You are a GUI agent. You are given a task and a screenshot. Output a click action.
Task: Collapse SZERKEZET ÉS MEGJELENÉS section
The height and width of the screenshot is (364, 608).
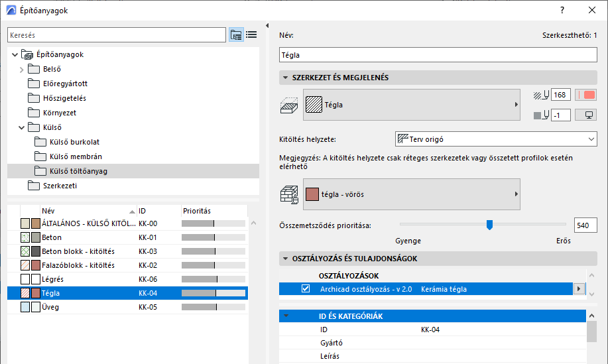click(285, 78)
